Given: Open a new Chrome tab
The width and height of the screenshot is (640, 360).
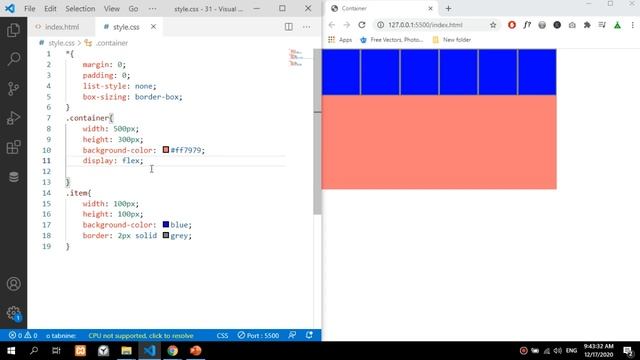Looking at the screenshot, I should 448,9.
